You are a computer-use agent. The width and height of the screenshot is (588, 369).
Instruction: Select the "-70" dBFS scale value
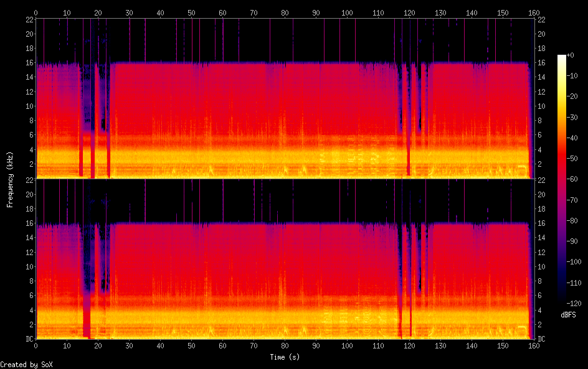(572, 200)
